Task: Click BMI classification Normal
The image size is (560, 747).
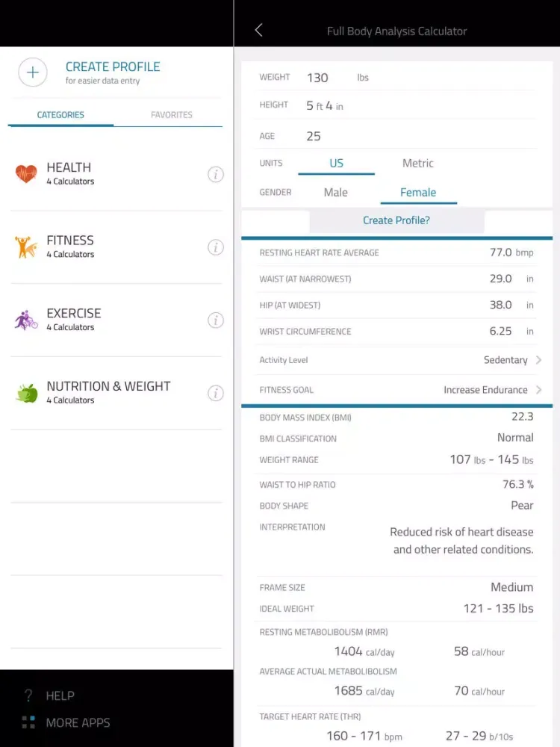Action: click(515, 437)
